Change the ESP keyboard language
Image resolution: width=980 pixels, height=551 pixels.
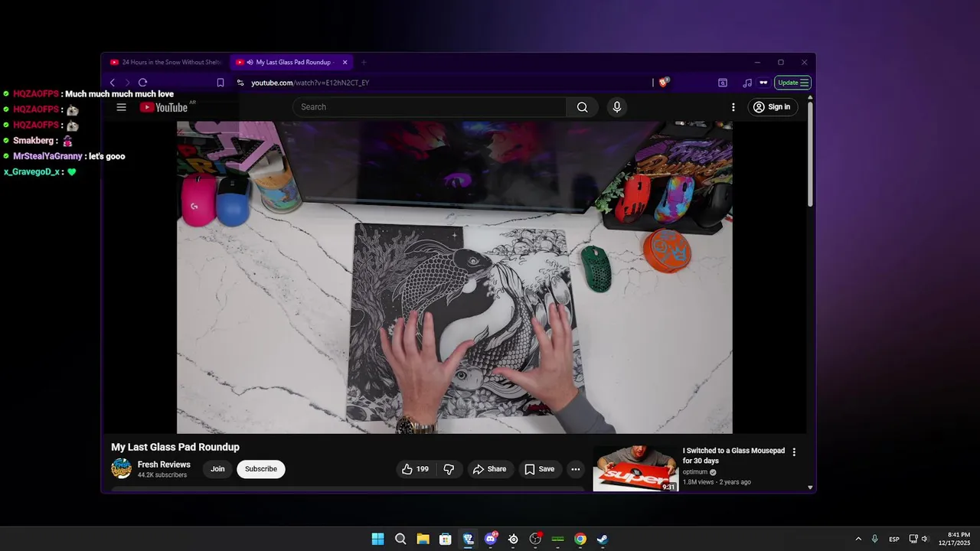click(x=894, y=540)
